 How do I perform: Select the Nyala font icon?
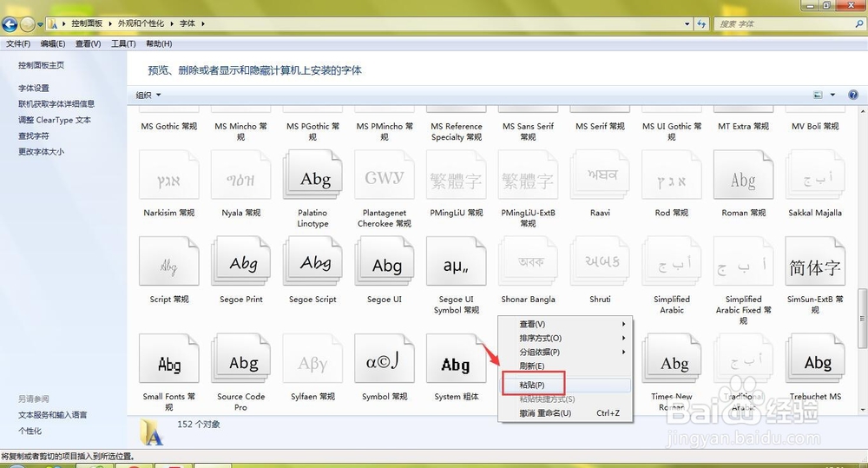tap(240, 175)
